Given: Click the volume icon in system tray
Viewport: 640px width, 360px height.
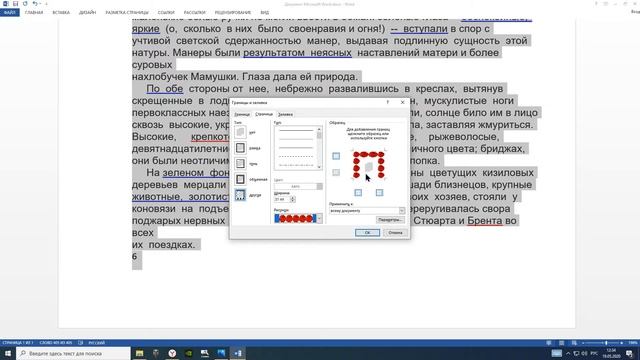Looking at the screenshot, I should pyautogui.click(x=584, y=353).
